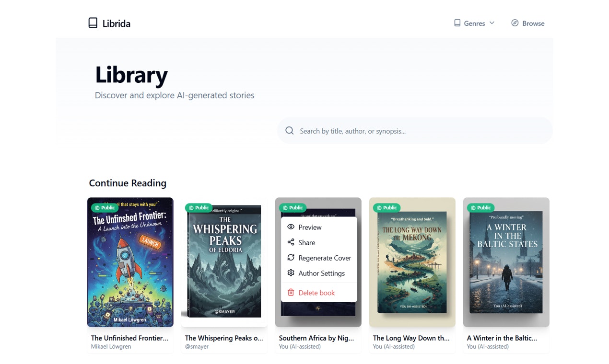Click the search input field
This screenshot has width=609, height=364.
(384, 130)
